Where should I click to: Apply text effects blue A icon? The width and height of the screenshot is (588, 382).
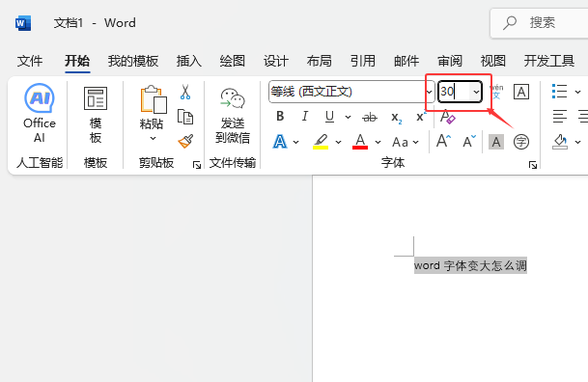(x=280, y=142)
